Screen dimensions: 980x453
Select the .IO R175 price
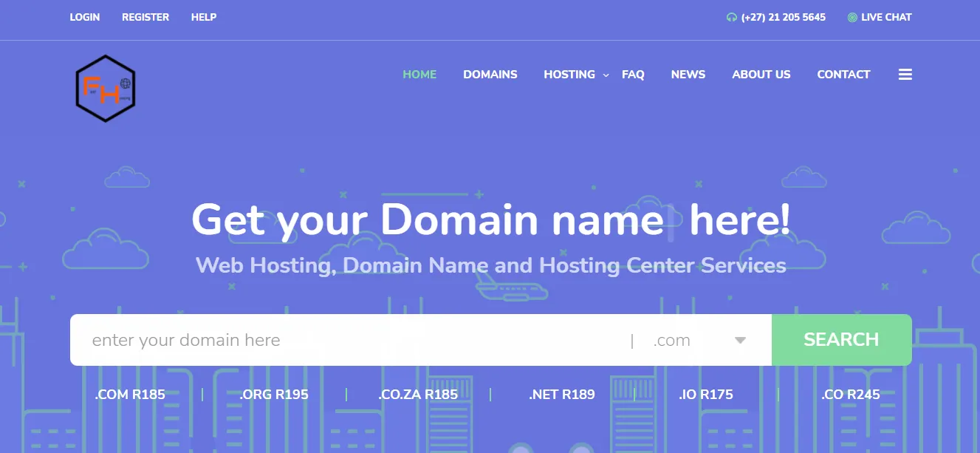pyautogui.click(x=706, y=395)
